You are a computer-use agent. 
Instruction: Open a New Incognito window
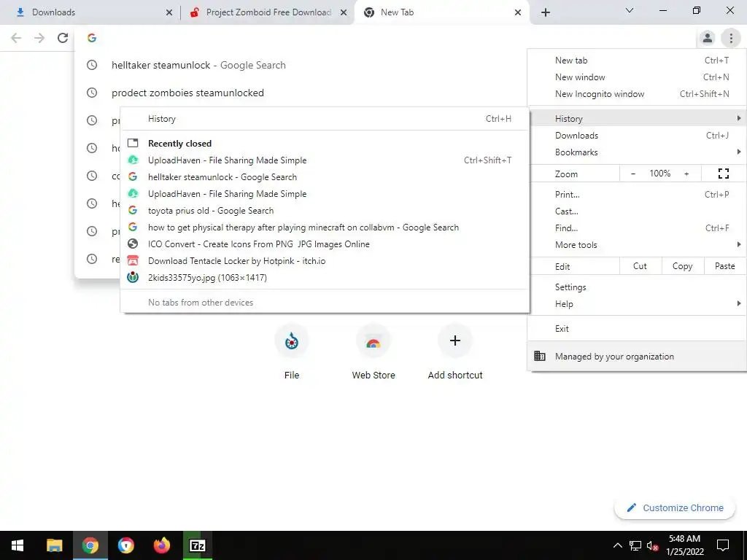(637, 94)
